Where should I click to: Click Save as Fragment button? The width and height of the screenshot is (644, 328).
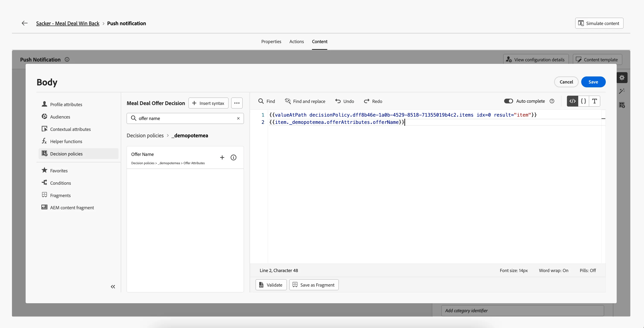(x=314, y=285)
